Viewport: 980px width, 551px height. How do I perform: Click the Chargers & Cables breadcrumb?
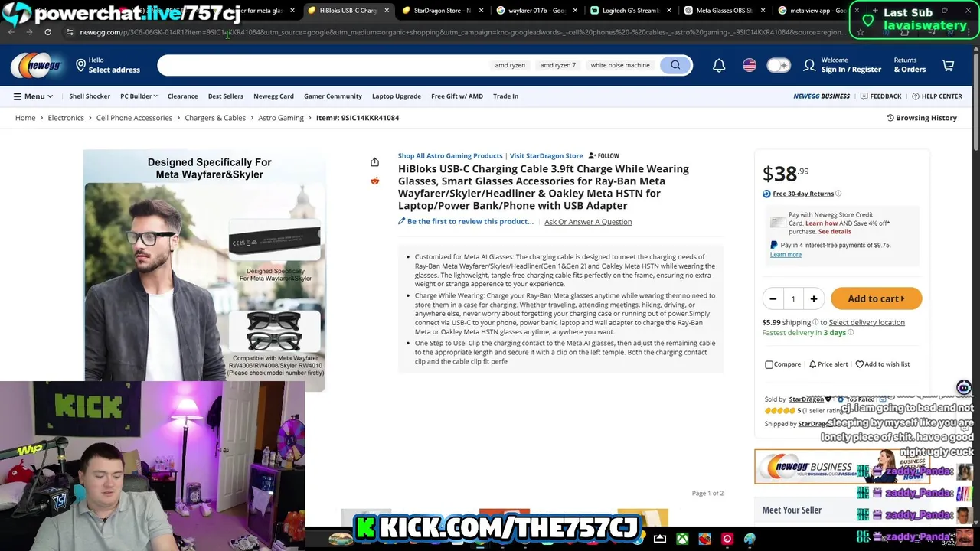coord(215,118)
